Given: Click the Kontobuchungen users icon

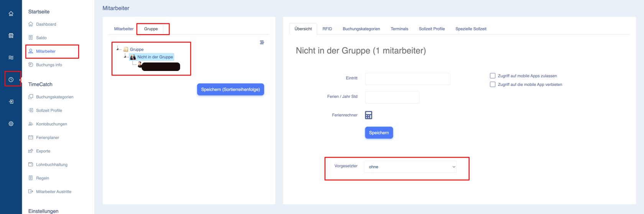Looking at the screenshot, I should point(31,124).
